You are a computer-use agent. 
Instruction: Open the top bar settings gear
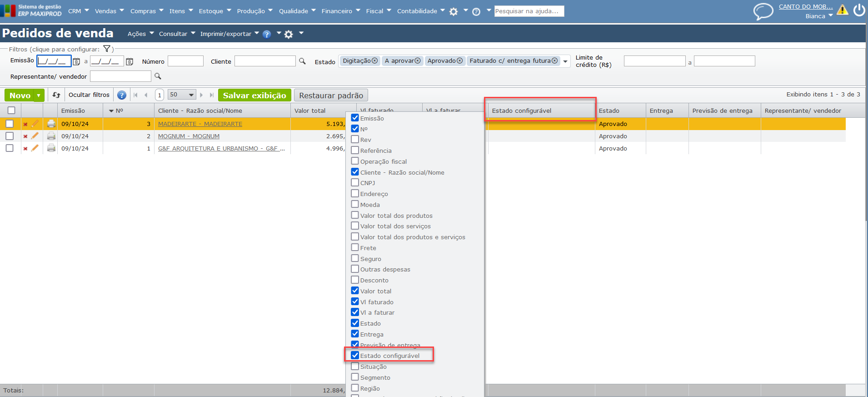click(454, 12)
